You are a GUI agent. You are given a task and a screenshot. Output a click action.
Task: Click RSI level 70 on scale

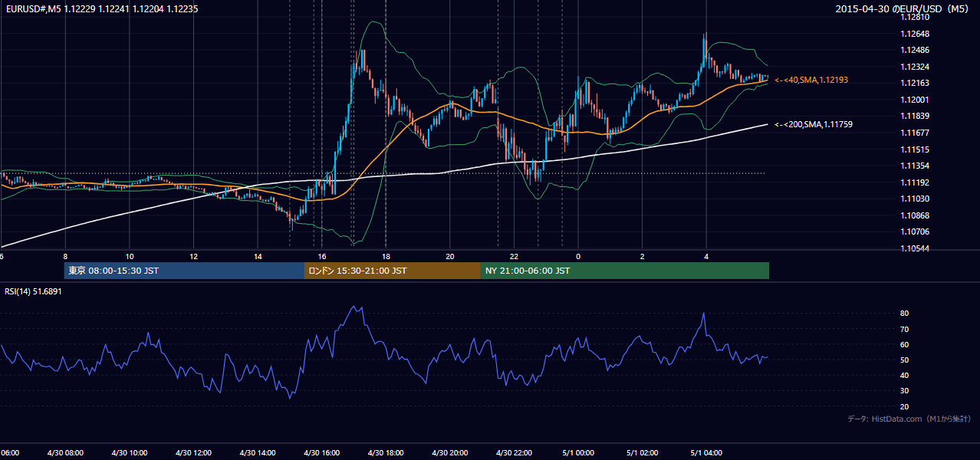coord(905,329)
